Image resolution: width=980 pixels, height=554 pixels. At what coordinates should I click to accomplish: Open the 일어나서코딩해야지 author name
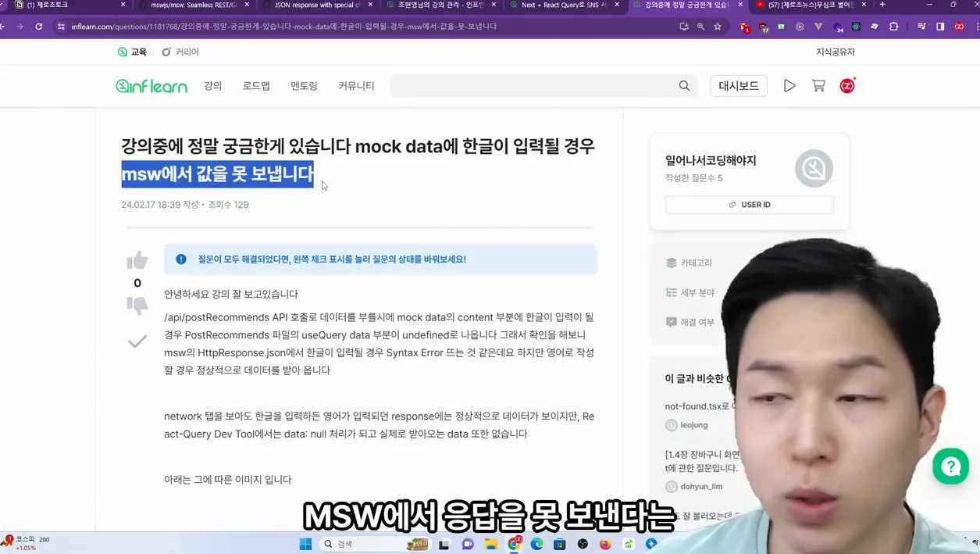point(711,160)
